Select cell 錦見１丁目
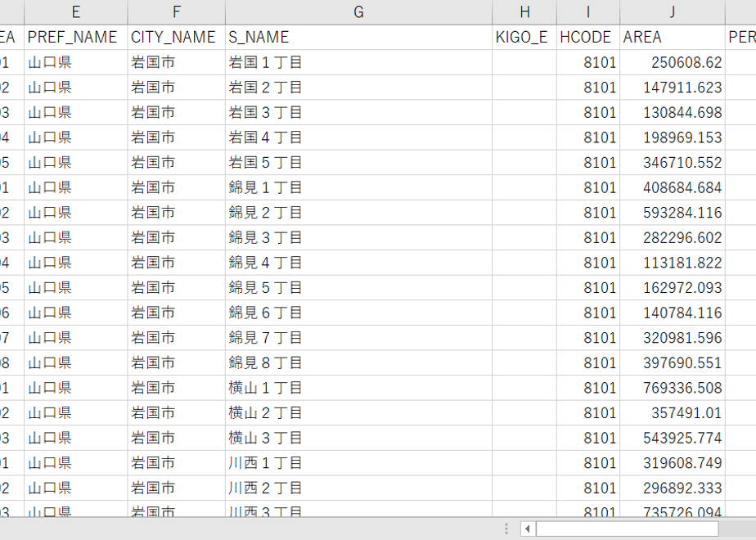The image size is (756, 540). point(358,187)
